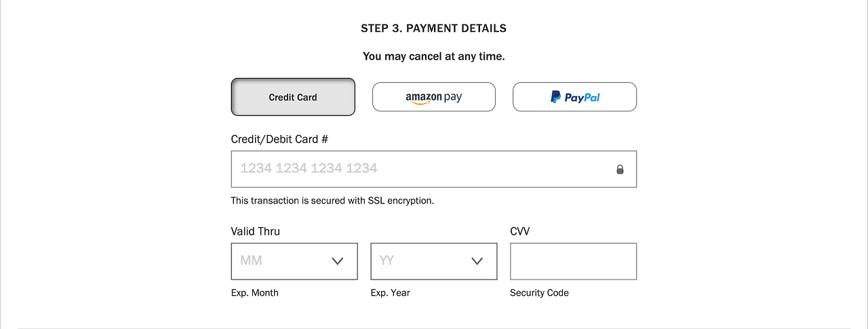Screen dimensions: 868x329
Task: Open the MM expiration month dropdown
Action: click(x=285, y=261)
